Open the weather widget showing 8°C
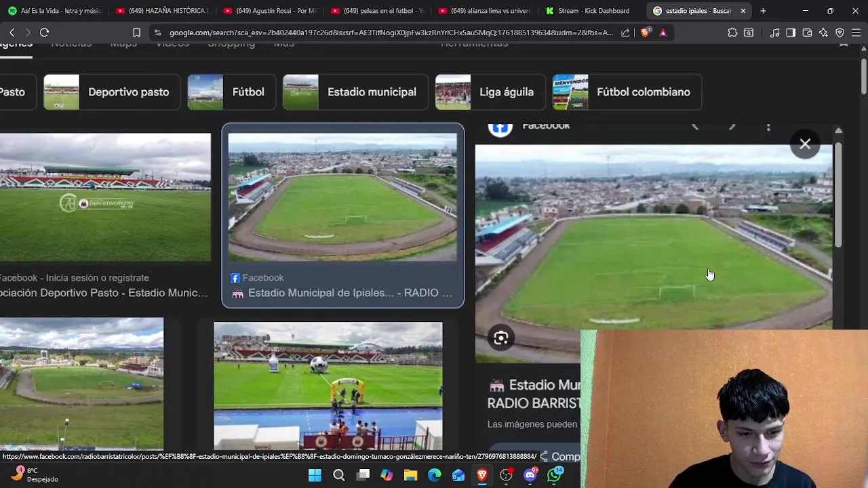Image resolution: width=868 pixels, height=488 pixels. coord(36,474)
